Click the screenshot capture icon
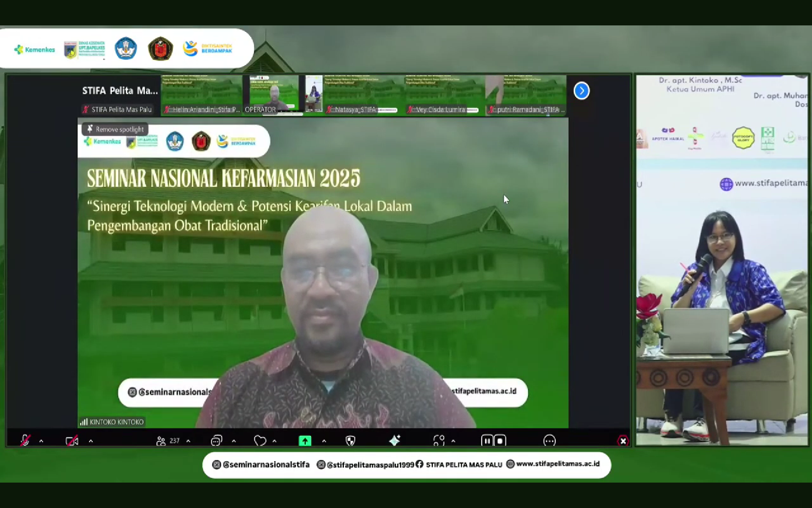This screenshot has height=508, width=812. pyautogui.click(x=439, y=441)
